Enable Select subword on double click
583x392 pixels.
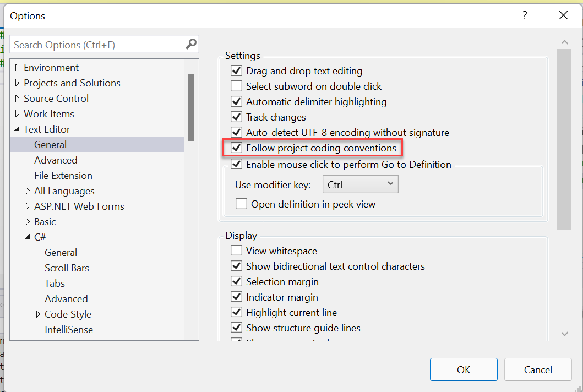click(237, 86)
